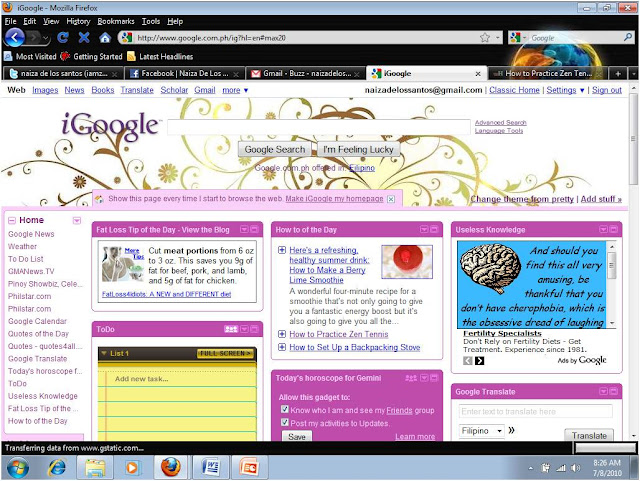Open a new tab with plus button
The height and width of the screenshot is (481, 640).
point(618,73)
